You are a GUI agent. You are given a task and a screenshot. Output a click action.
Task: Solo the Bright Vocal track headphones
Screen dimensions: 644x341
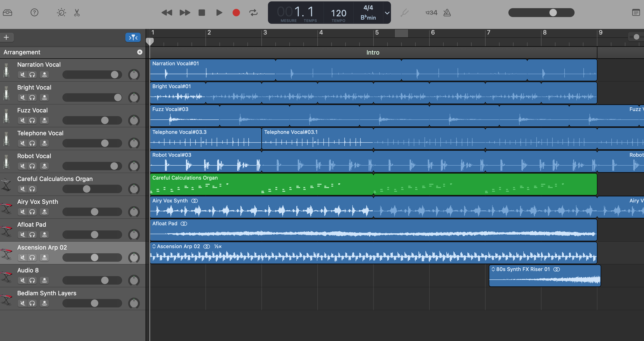click(x=32, y=97)
